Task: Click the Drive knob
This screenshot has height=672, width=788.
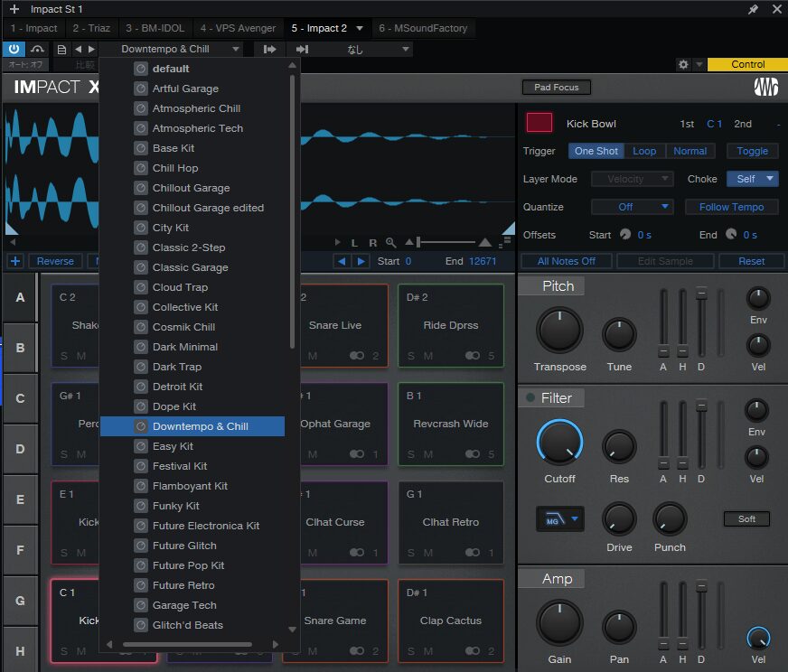Action: pyautogui.click(x=619, y=518)
